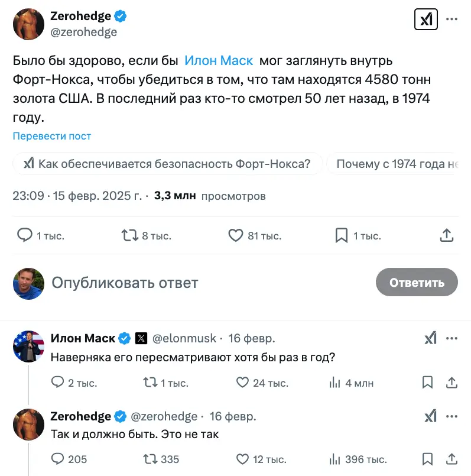The image size is (471, 476).
Task: Share the main post via share icon
Action: (447, 235)
